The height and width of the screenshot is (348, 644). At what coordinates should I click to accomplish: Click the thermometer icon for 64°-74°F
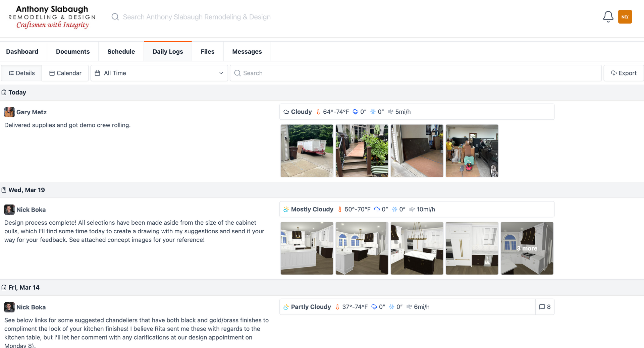pos(318,112)
